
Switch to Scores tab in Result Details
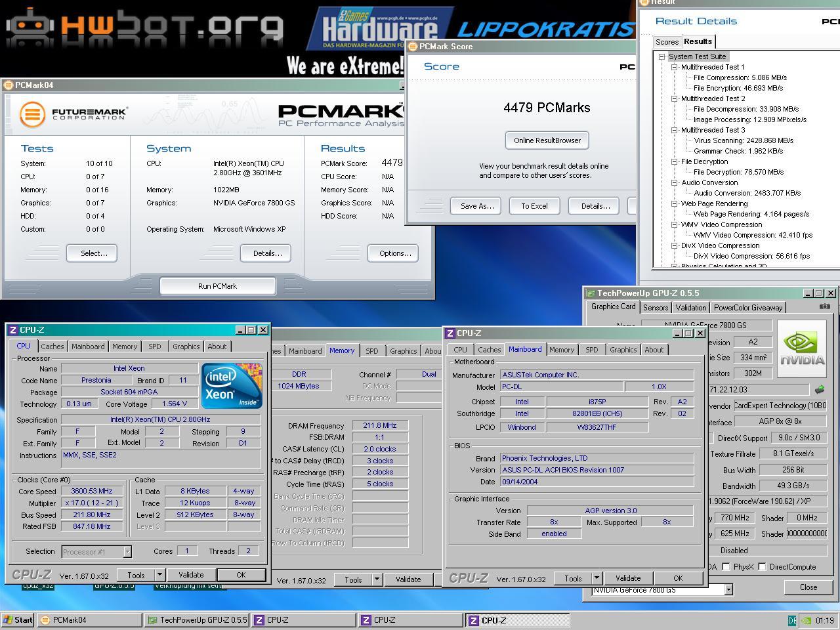[x=667, y=42]
